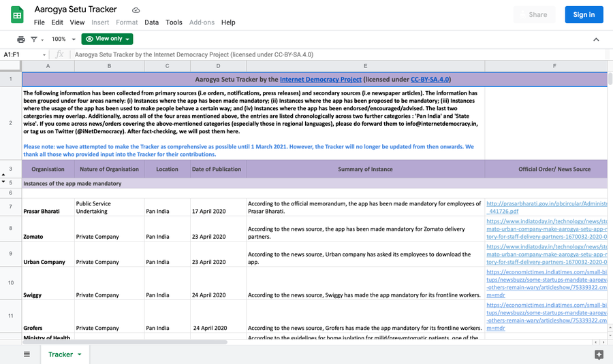
Task: Open the 100% zoom dropdown
Action: coord(63,39)
